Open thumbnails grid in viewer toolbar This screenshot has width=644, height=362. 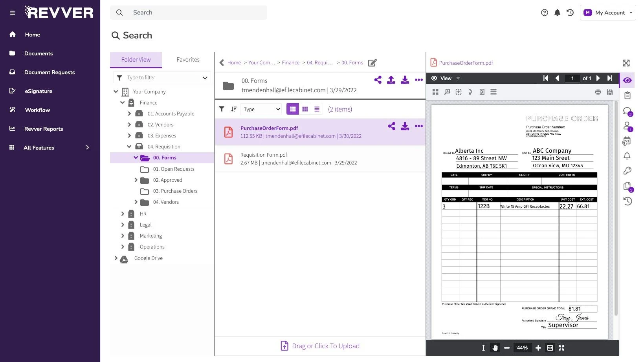pos(435,92)
